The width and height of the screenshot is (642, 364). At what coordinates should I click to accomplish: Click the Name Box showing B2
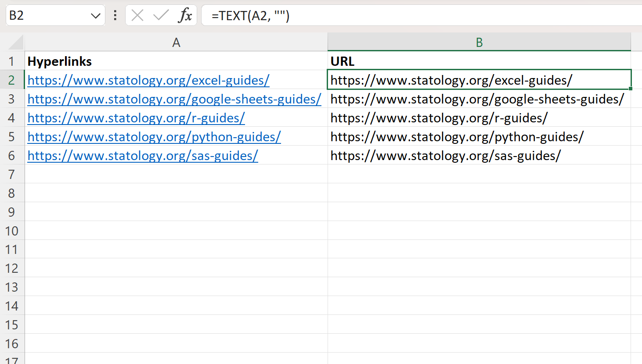point(44,15)
